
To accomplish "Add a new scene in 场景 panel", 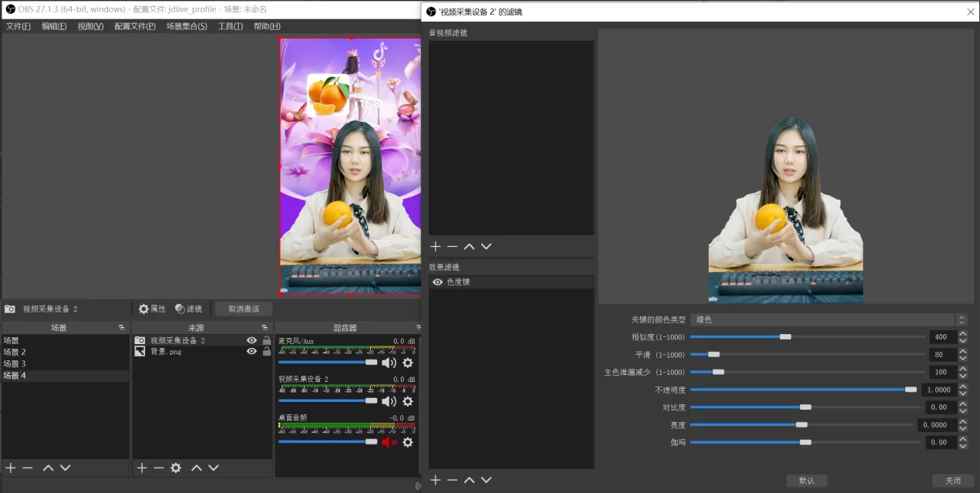I will pyautogui.click(x=11, y=468).
